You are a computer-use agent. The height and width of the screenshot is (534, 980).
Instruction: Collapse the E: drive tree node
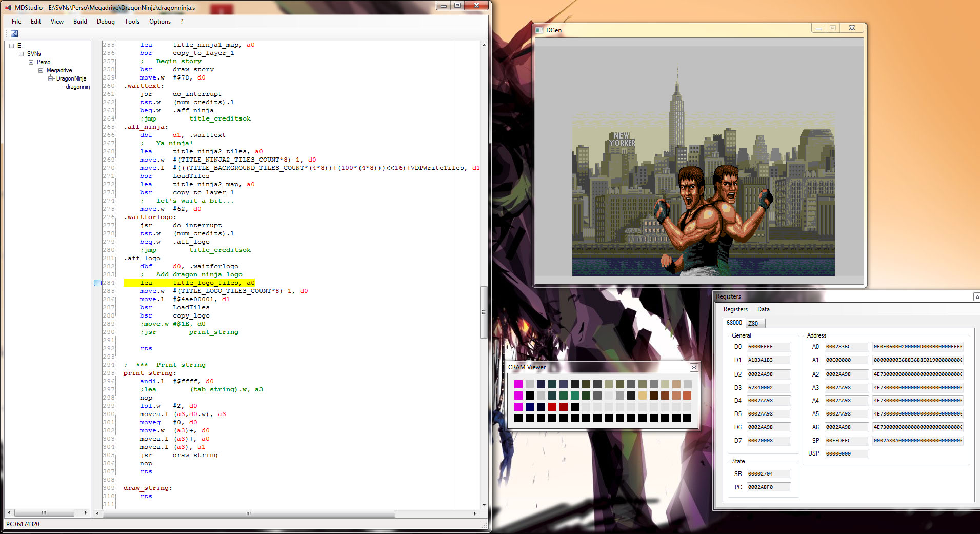pos(11,46)
